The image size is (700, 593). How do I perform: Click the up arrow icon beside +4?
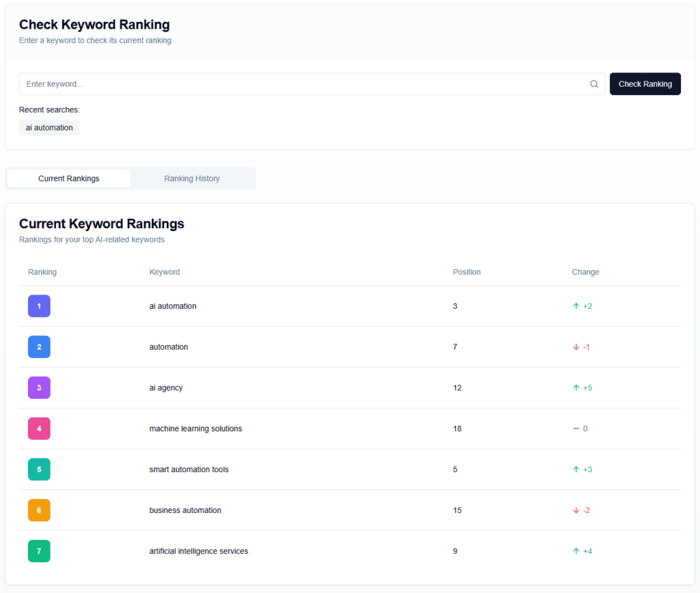576,551
